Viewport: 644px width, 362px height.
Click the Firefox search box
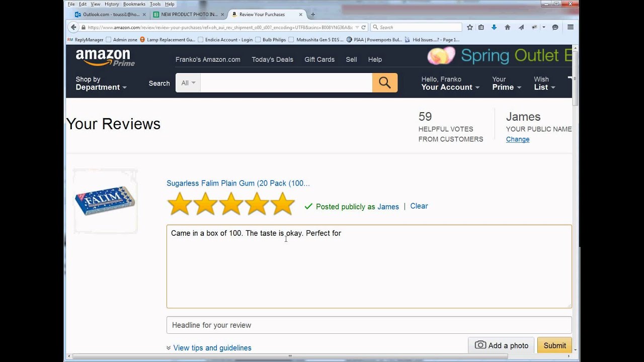point(416,27)
